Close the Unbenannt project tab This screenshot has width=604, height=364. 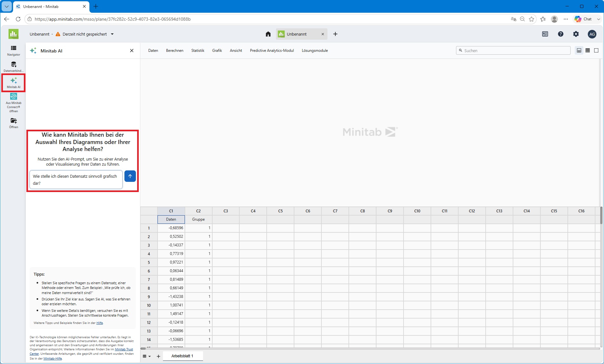pos(323,34)
